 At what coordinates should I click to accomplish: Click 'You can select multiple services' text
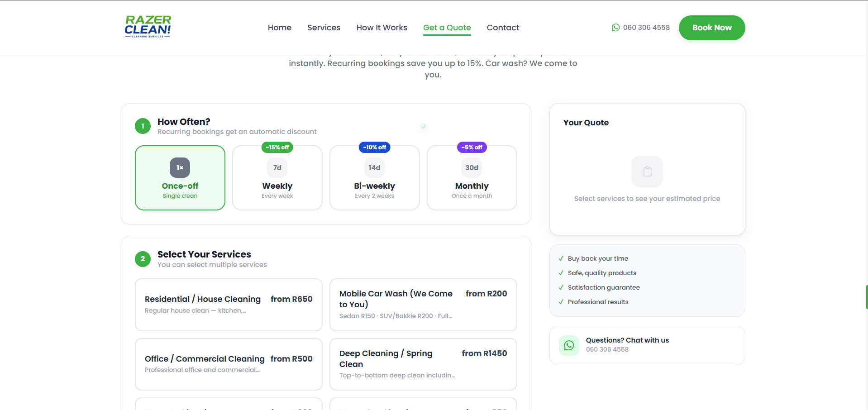click(212, 265)
